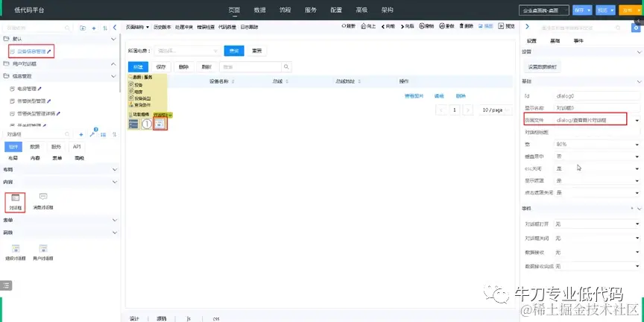
Task: Switch to 流程 top navigation tab
Action: pyautogui.click(x=285, y=10)
